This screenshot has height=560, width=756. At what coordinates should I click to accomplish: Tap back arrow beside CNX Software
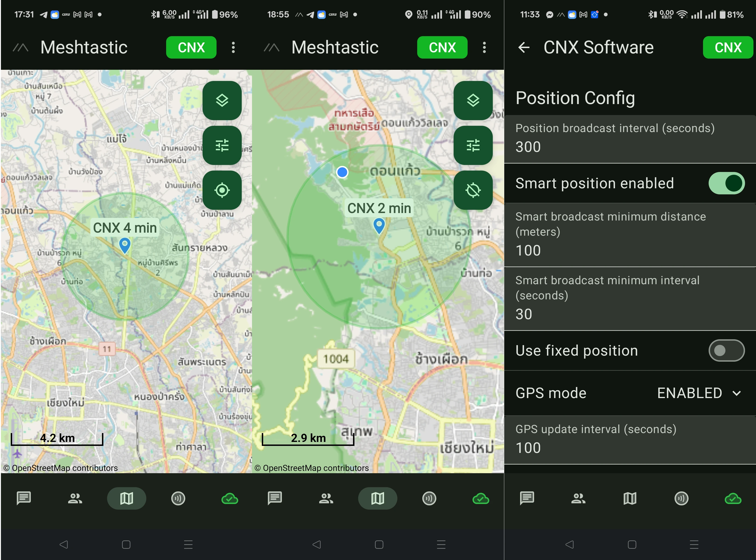click(524, 47)
